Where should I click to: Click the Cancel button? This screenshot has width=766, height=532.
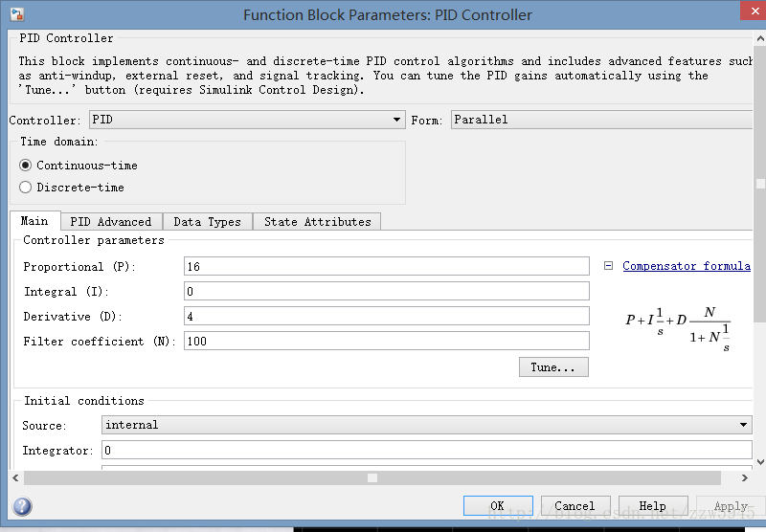[x=575, y=505]
